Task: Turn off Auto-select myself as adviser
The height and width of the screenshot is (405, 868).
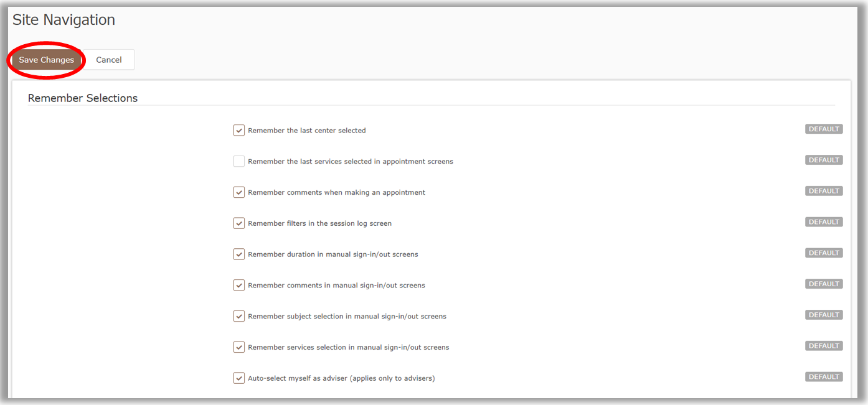Action: pos(239,378)
